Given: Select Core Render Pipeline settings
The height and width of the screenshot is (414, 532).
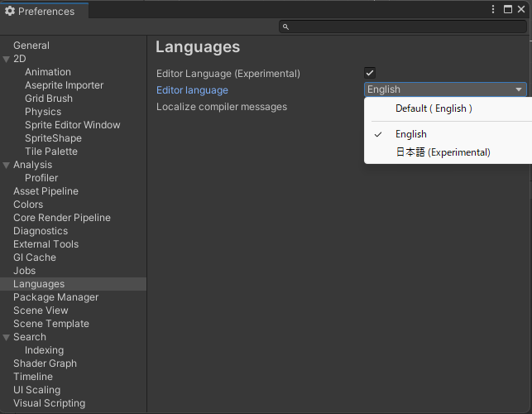Looking at the screenshot, I should pos(62,218).
